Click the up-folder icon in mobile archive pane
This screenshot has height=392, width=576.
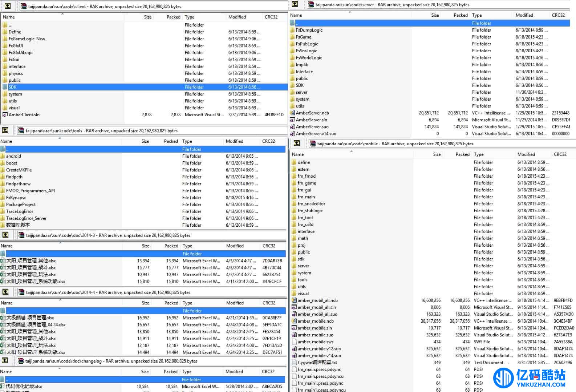[x=297, y=143]
